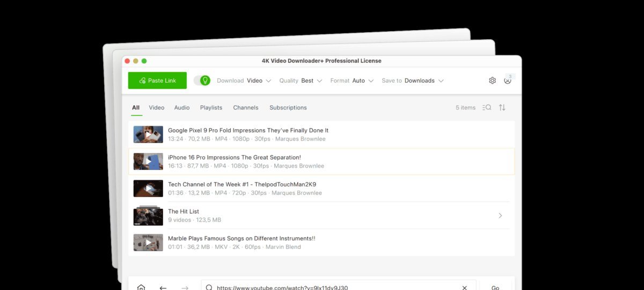Open the settings gear icon
Viewport: 644px width, 290px height.
492,81
